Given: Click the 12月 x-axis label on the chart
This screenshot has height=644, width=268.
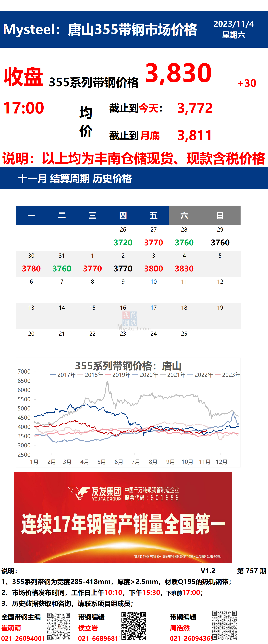Looking at the screenshot, I should click(x=222, y=462).
